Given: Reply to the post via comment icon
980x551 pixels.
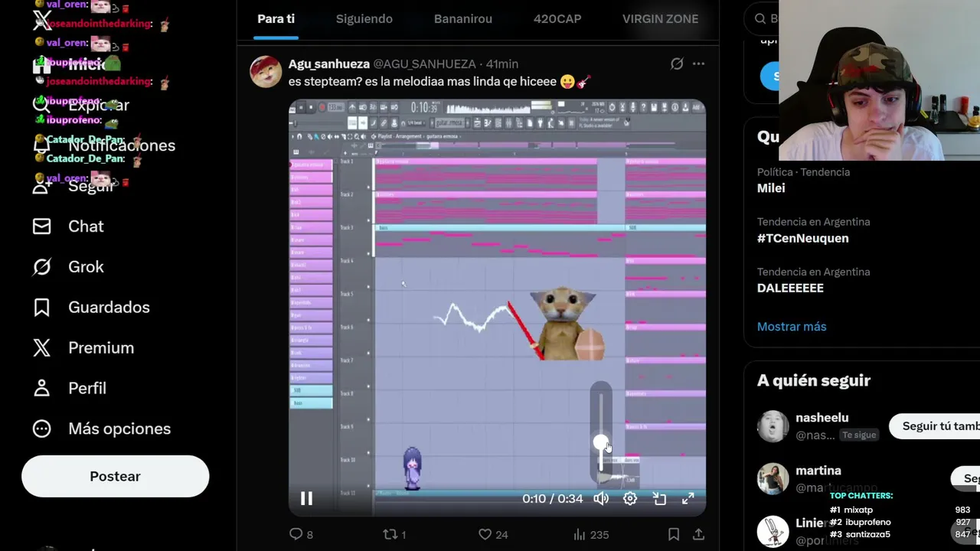Looking at the screenshot, I should [296, 534].
